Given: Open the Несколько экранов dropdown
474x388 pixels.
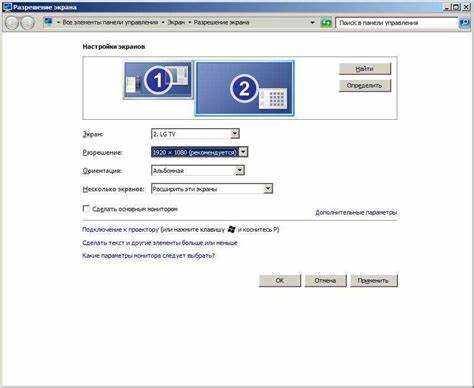Looking at the screenshot, I should (212, 189).
